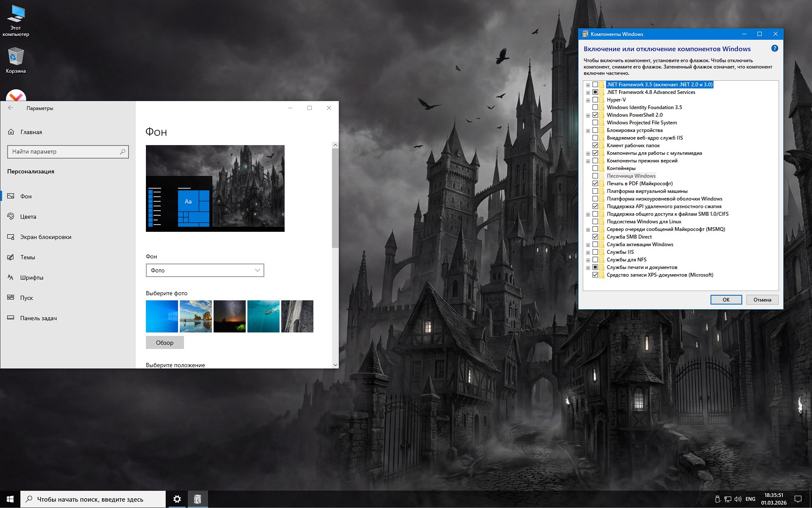The height and width of the screenshot is (508, 812).
Task: Expand the Службы IIS tree node
Action: (588, 253)
